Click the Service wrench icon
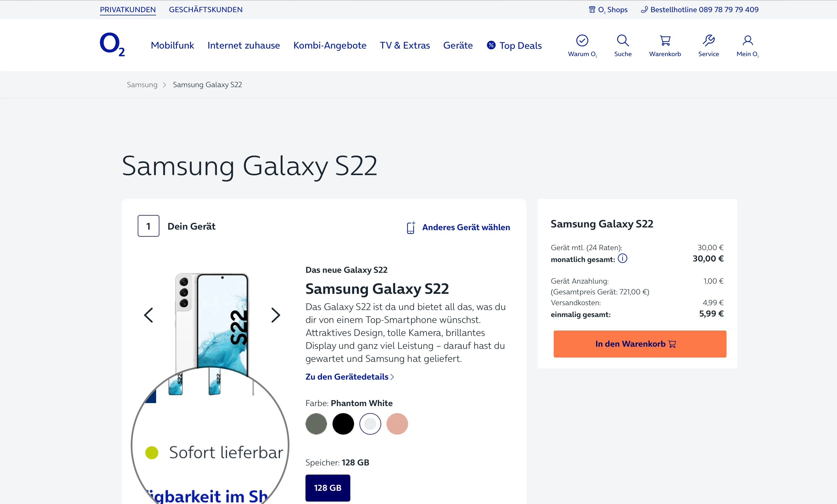Screen dimensions: 837x504 pyautogui.click(x=708, y=41)
